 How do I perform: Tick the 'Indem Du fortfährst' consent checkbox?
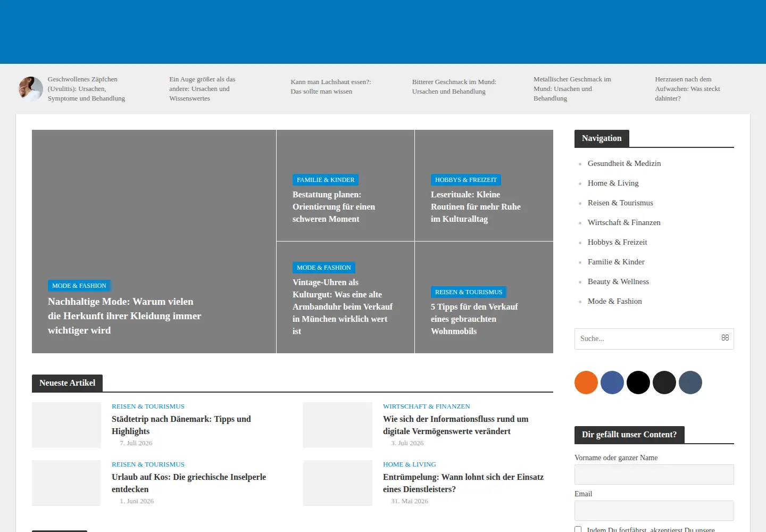[x=578, y=530]
